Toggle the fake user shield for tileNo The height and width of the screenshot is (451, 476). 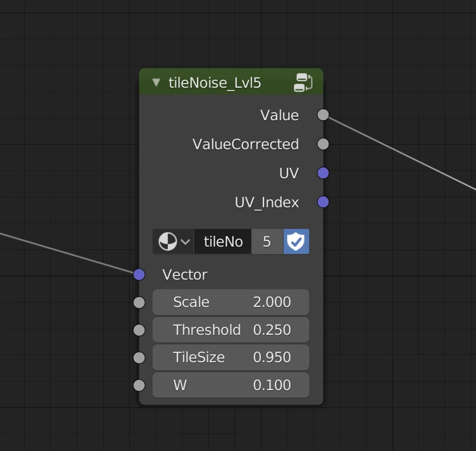pos(296,241)
